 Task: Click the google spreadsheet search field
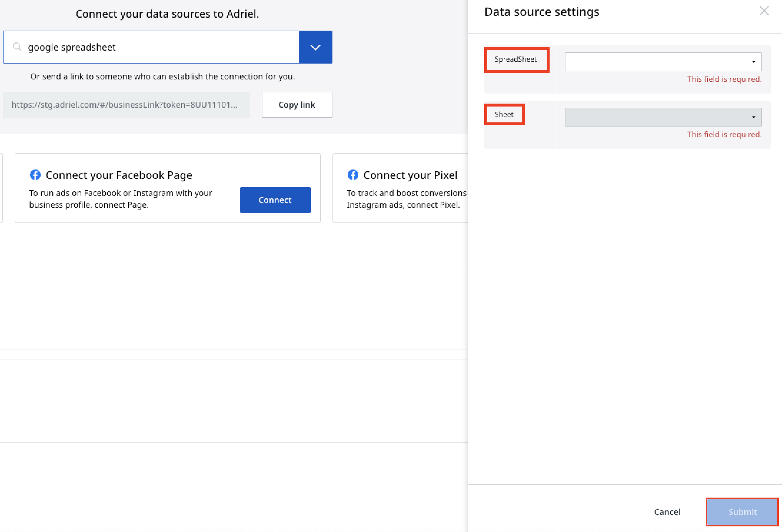(x=151, y=47)
